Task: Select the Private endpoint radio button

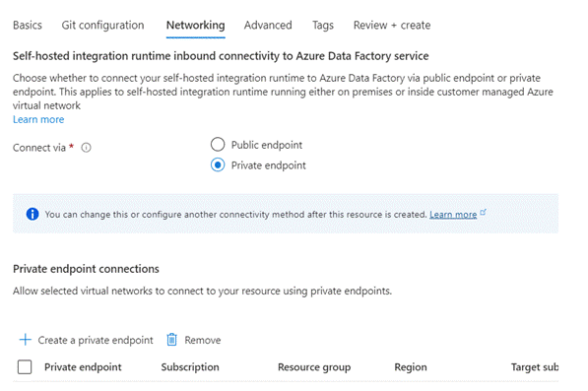Action: coord(218,164)
